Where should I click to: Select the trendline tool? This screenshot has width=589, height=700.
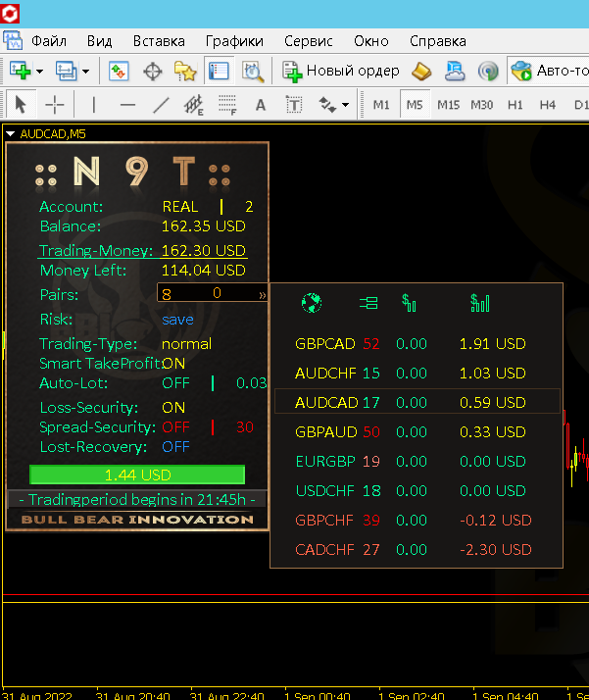pos(161,105)
